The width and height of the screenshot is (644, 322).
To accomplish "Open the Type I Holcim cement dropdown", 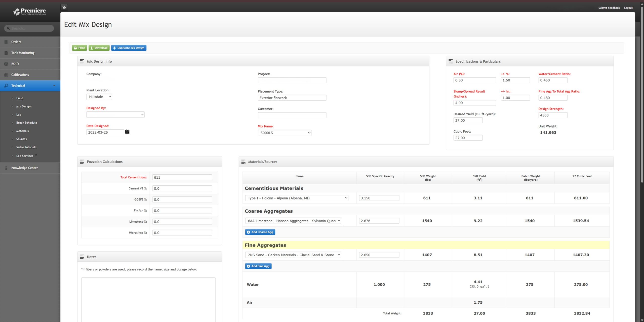I will 297,198.
